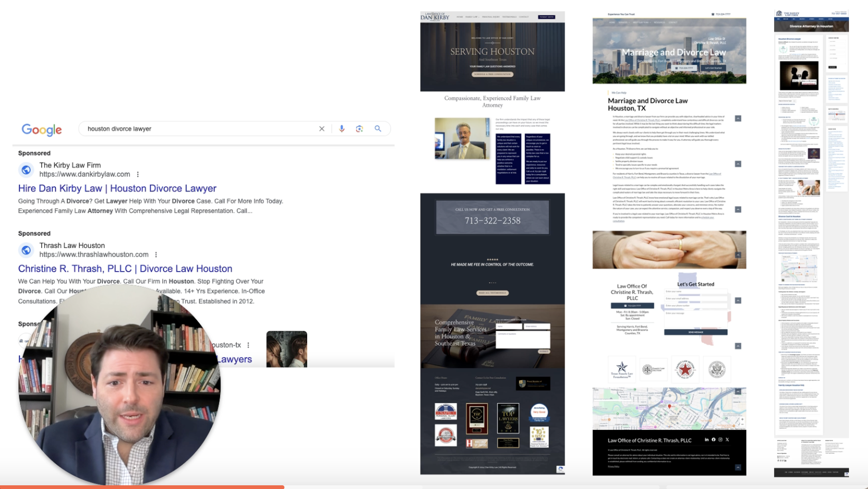Click the globe favicon beside Thrash Law Houston
Image resolution: width=868 pixels, height=489 pixels.
coord(26,250)
